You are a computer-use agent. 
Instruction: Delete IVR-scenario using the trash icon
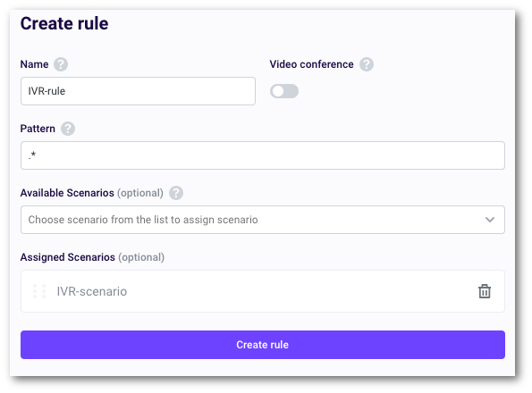[x=485, y=291]
